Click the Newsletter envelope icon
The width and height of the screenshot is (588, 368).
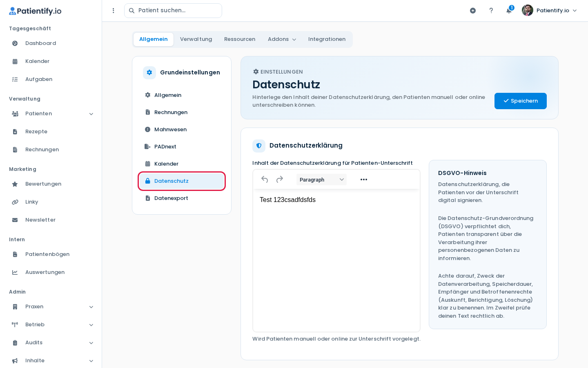[15, 220]
